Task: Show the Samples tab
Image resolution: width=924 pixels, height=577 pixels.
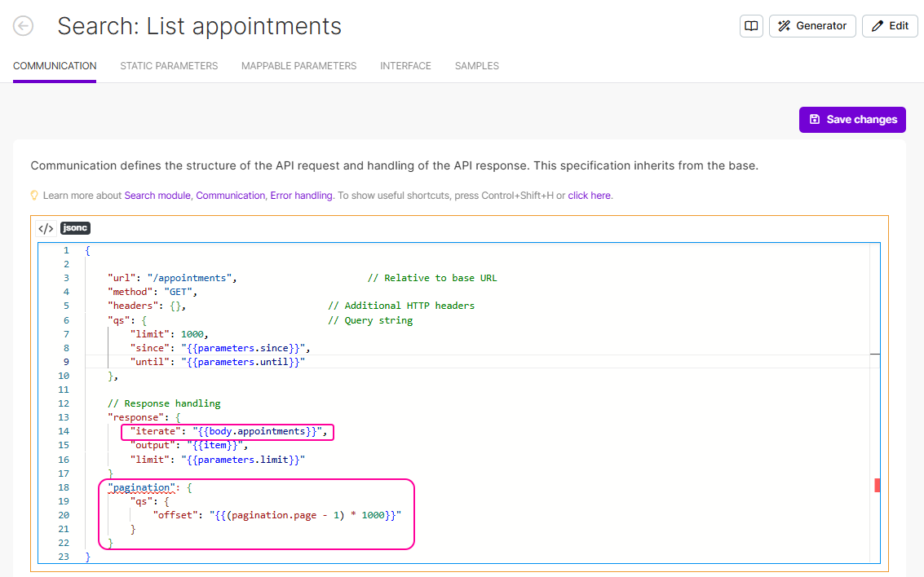Action: (476, 66)
